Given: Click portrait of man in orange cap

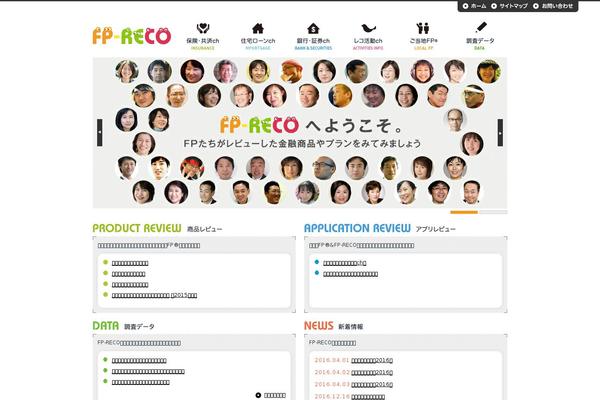Looking at the screenshot, I should click(x=292, y=71).
